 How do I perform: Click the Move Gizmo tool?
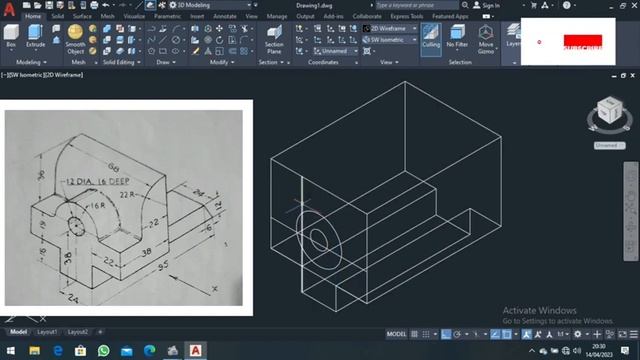[486, 39]
